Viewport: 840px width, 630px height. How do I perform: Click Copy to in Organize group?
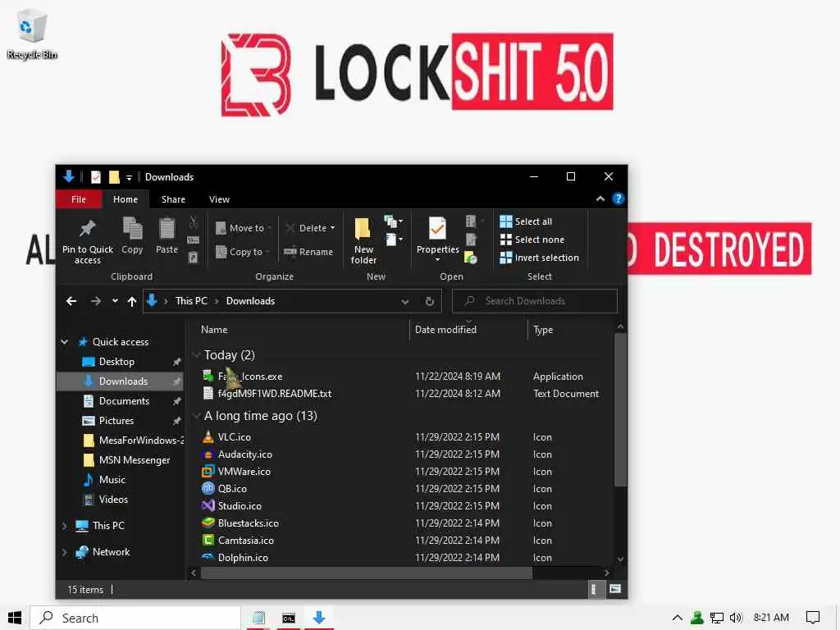tap(243, 252)
